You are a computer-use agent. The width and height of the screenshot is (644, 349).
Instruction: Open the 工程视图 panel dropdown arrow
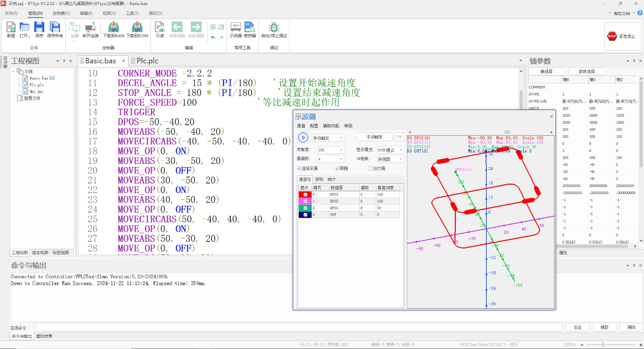pyautogui.click(x=58, y=61)
